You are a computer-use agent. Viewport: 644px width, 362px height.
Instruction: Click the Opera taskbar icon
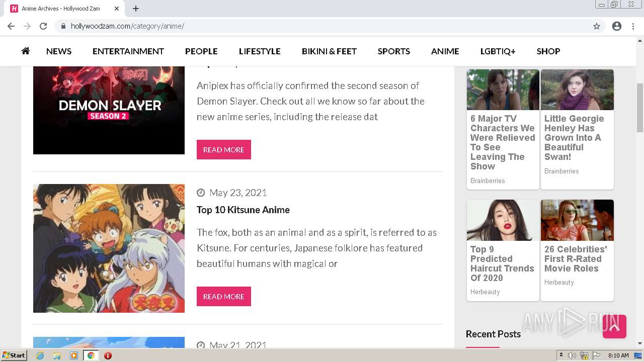[x=108, y=355]
